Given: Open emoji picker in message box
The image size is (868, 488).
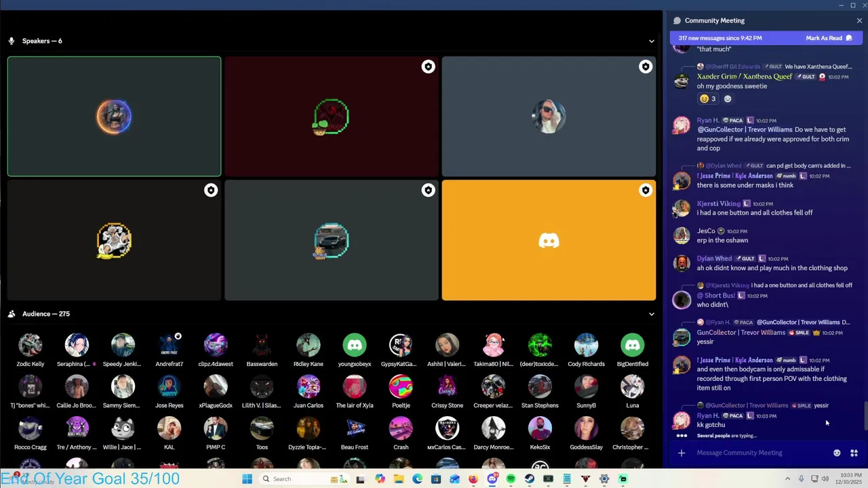Looking at the screenshot, I should 837,453.
